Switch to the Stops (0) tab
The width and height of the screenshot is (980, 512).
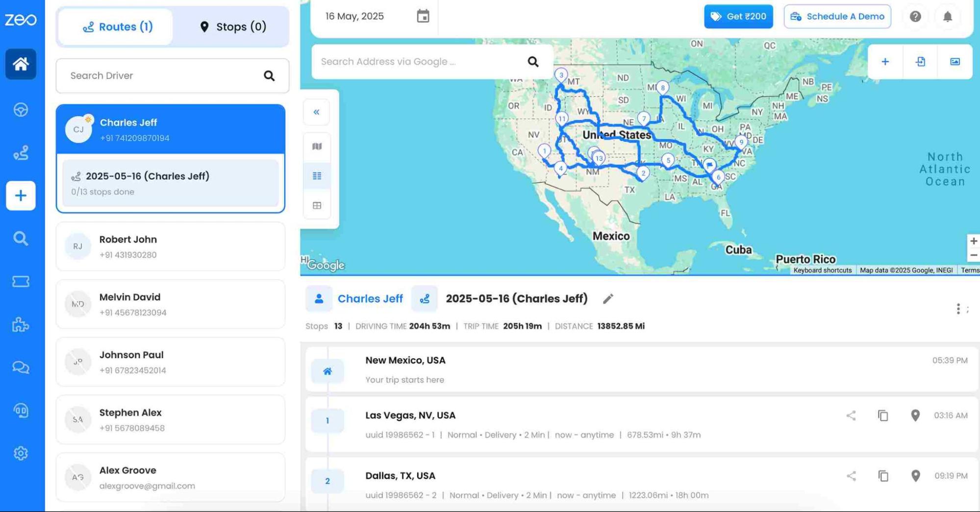click(x=233, y=26)
